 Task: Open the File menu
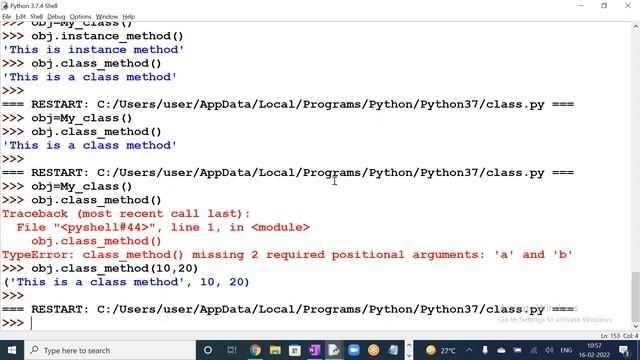pyautogui.click(x=7, y=17)
